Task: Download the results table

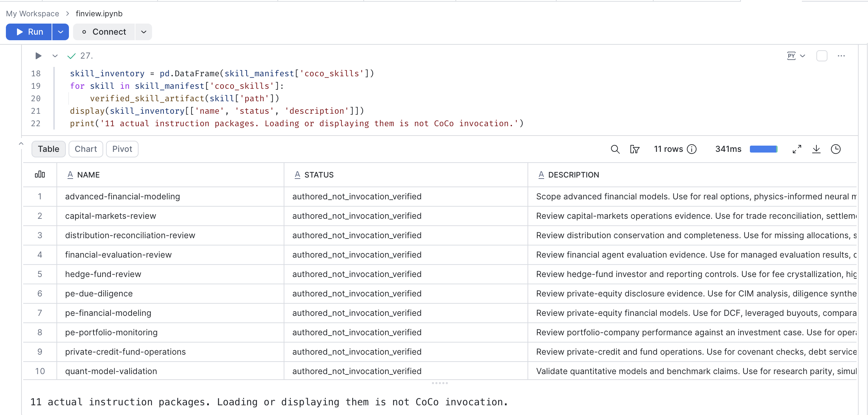Action: pos(816,149)
